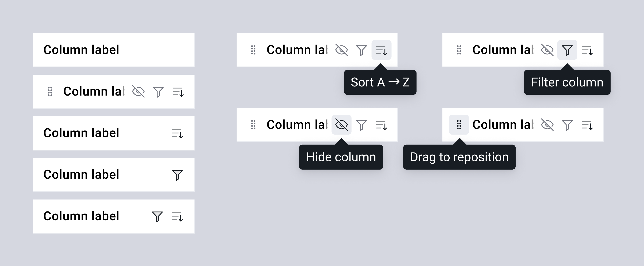Click the highlighted drag handle above Drag to reposition tooltip

459,125
